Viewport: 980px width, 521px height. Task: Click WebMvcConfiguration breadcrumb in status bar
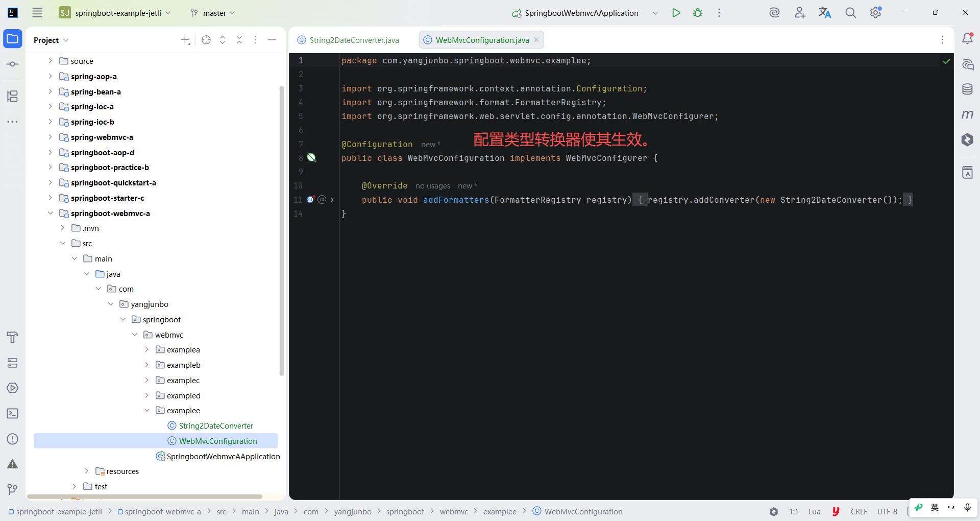tap(578, 511)
